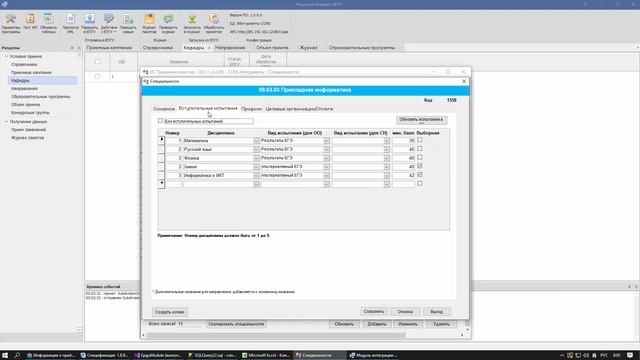Open discipline dropdown for Химия
640x360 pixels.
point(256,167)
